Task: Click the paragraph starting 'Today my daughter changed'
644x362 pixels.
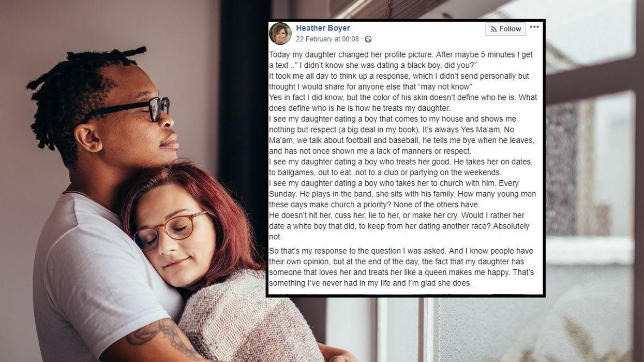Action: tap(401, 60)
